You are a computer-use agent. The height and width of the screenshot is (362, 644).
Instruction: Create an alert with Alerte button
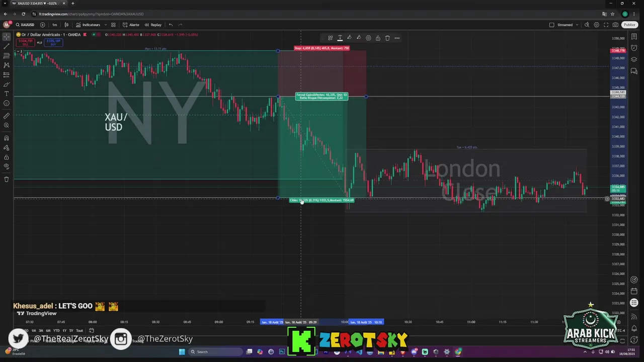131,25
